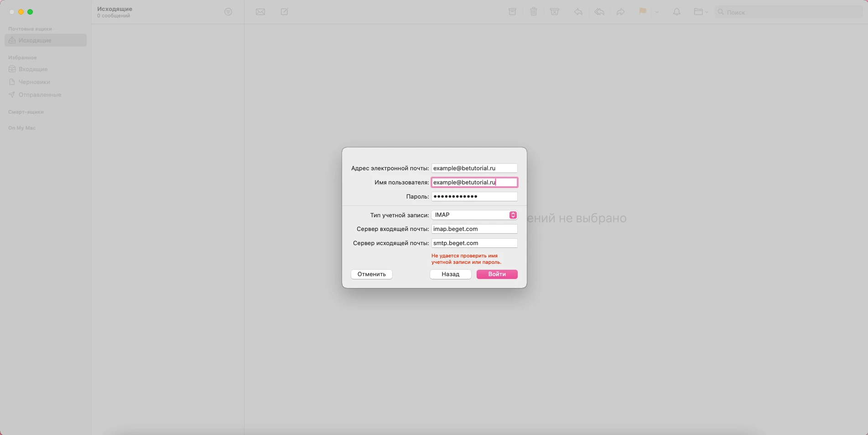The width and height of the screenshot is (868, 435).
Task: Click the Forward arrow icon
Action: (620, 12)
